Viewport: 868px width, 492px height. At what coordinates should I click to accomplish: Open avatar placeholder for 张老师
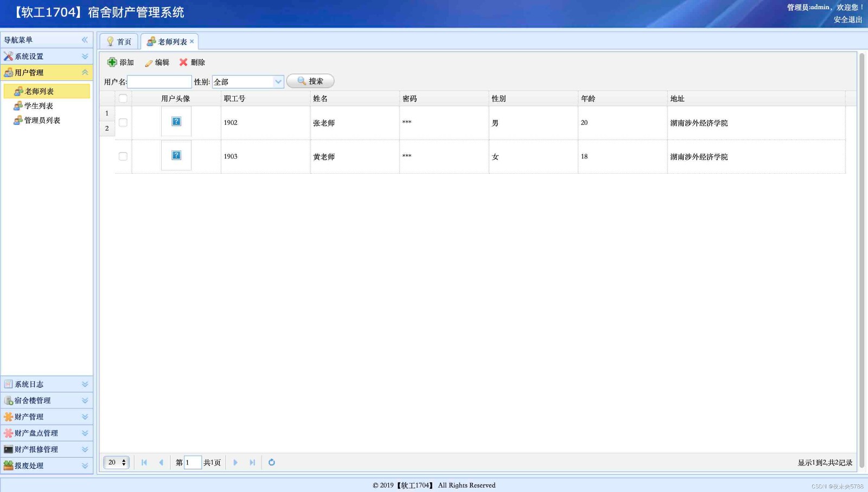coord(176,122)
